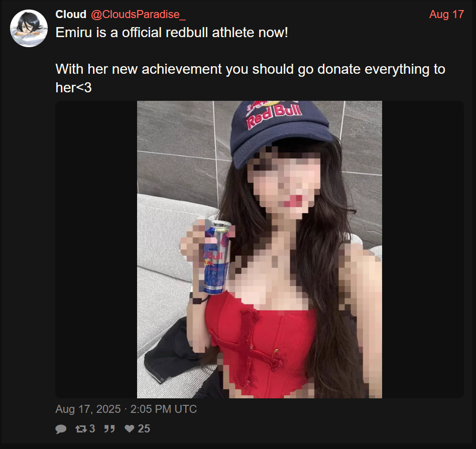Click the reply speech bubble icon

(x=61, y=428)
